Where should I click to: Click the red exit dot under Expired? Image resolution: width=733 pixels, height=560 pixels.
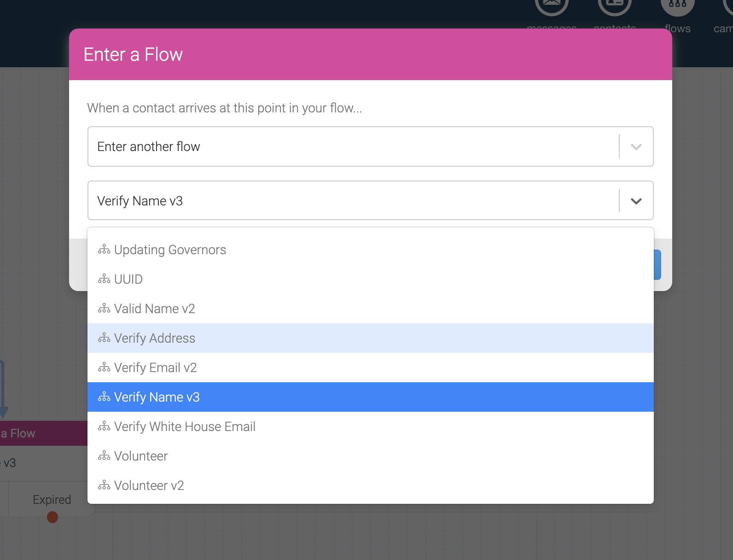coord(52,517)
